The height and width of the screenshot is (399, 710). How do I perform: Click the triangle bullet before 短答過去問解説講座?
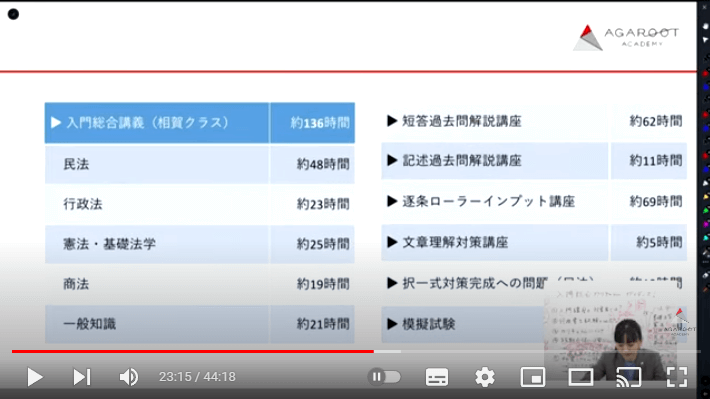pyautogui.click(x=392, y=121)
